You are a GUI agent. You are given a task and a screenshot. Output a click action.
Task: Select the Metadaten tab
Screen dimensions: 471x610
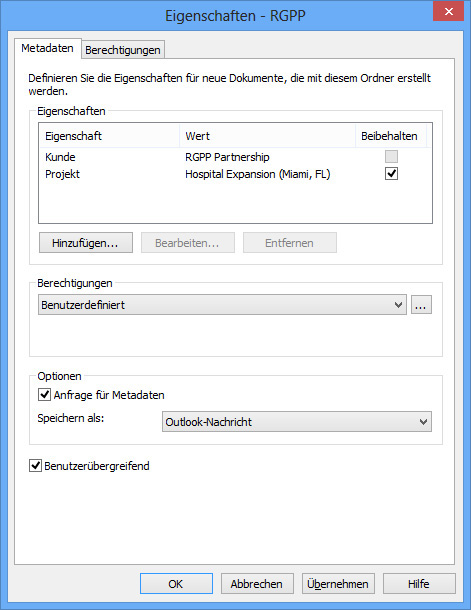click(47, 48)
